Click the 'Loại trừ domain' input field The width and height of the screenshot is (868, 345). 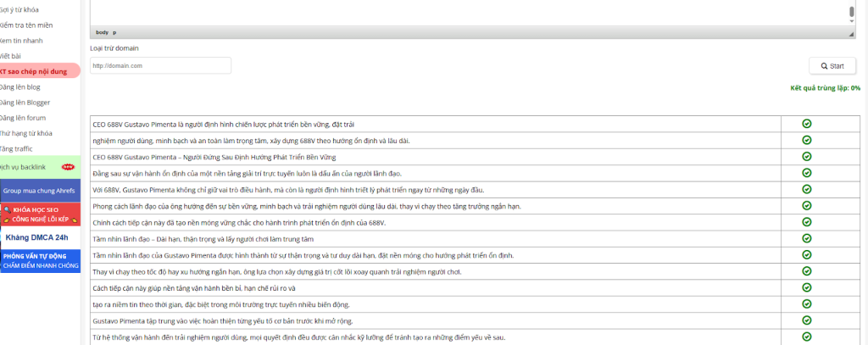(160, 66)
